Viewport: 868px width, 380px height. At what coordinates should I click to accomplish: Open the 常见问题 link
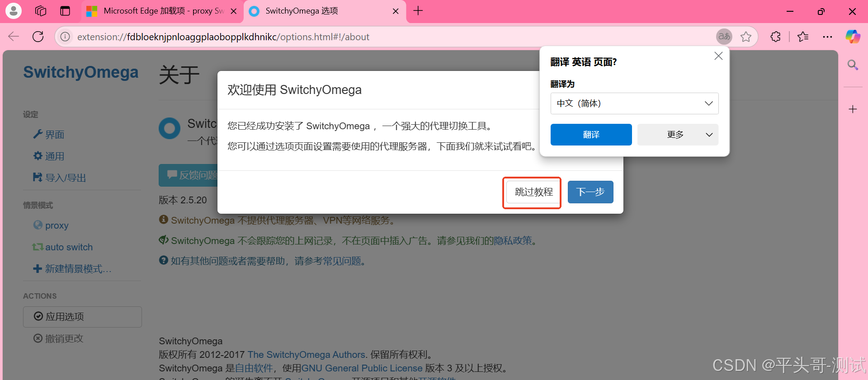coord(342,261)
